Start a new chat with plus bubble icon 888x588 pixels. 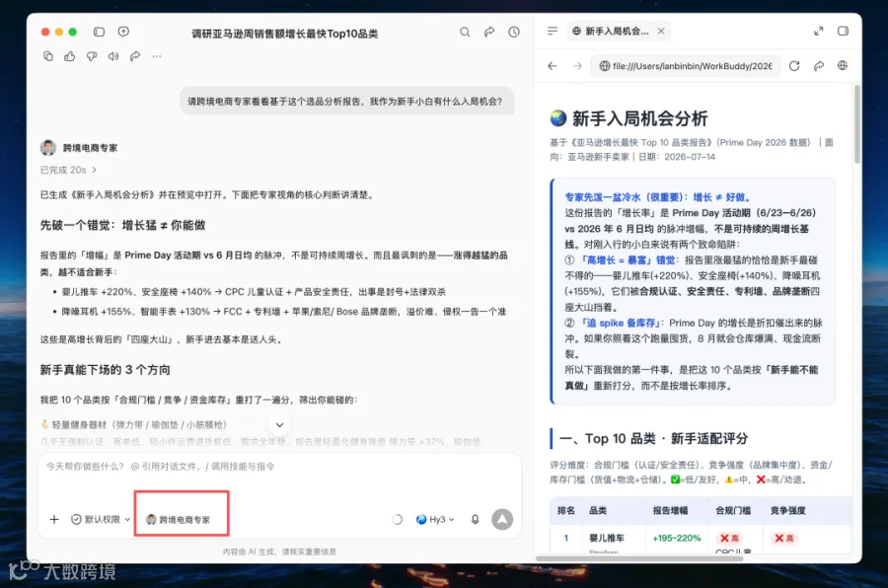click(x=123, y=32)
